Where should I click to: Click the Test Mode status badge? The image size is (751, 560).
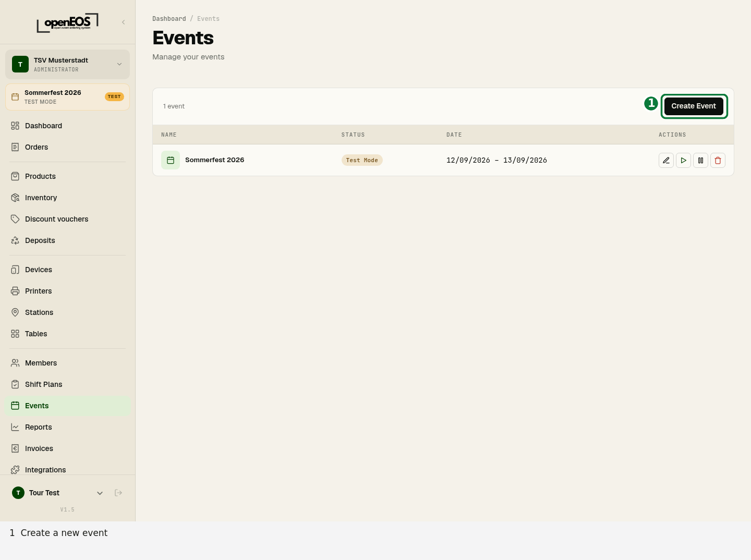pyautogui.click(x=362, y=160)
